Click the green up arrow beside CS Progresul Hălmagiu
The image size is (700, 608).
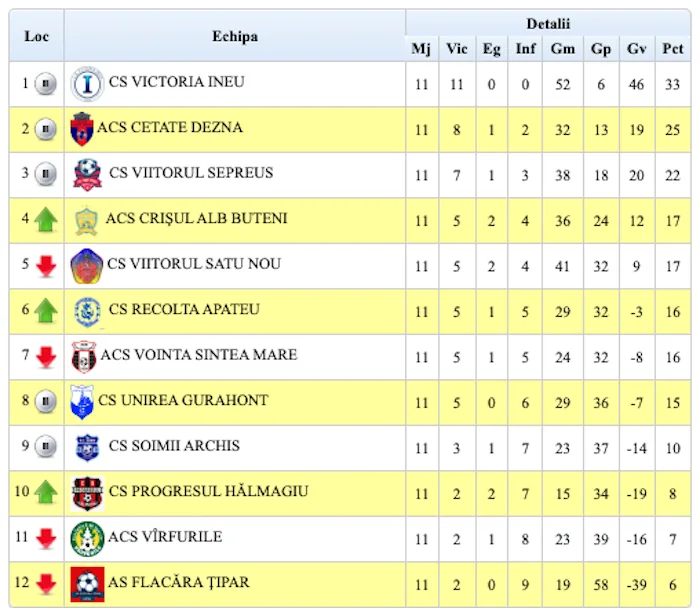(x=46, y=492)
